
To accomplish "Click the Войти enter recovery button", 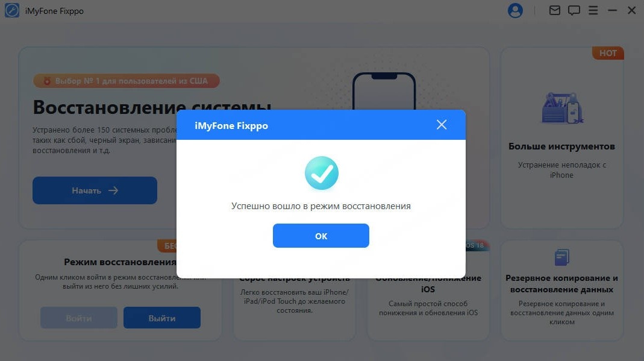I will coord(79,318).
